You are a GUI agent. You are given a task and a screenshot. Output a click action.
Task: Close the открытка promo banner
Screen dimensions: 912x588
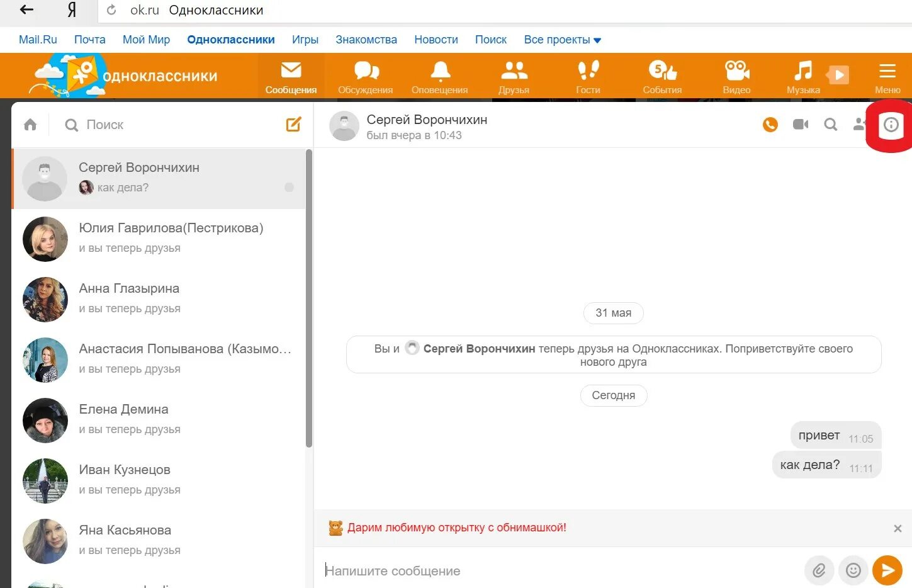[x=898, y=528]
